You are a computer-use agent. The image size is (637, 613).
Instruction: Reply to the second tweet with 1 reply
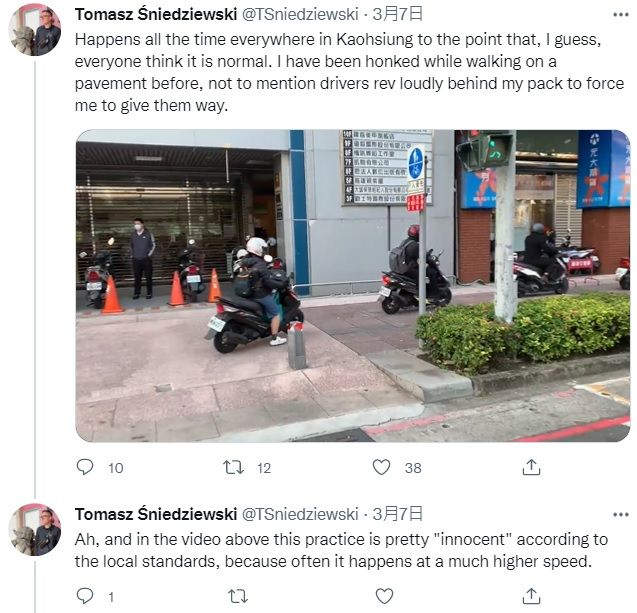coord(85,596)
